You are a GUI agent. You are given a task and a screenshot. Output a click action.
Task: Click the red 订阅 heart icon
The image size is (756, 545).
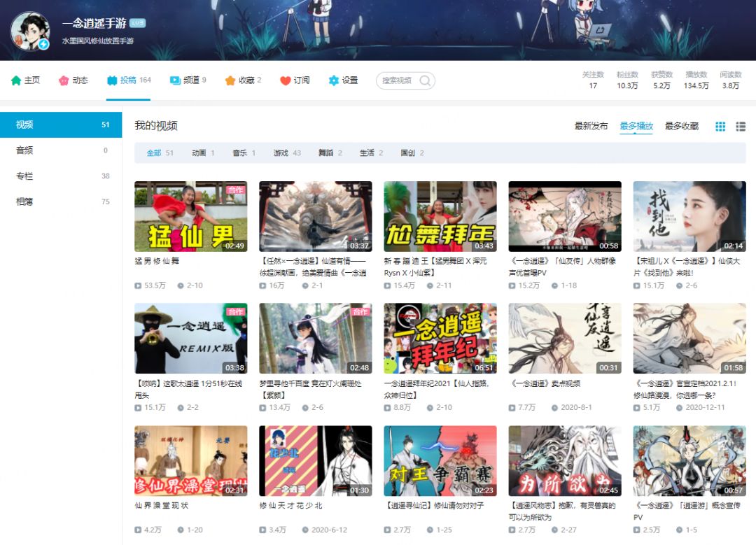286,80
